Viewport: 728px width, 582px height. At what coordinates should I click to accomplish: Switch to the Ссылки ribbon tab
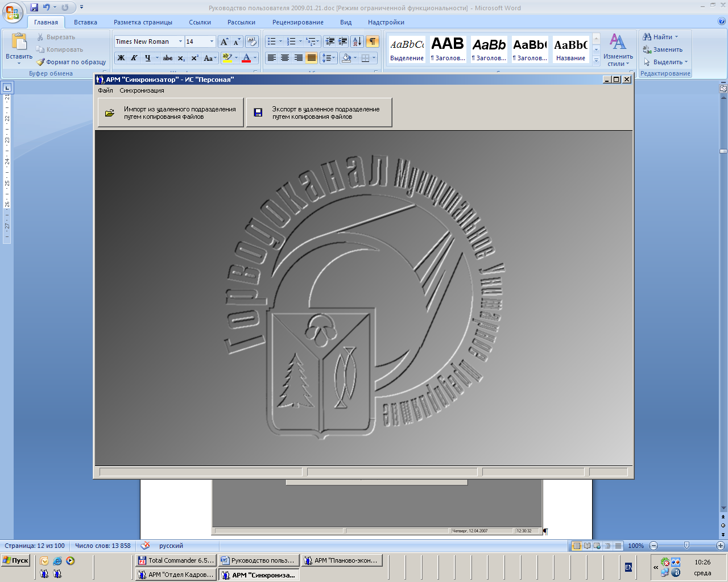[200, 22]
